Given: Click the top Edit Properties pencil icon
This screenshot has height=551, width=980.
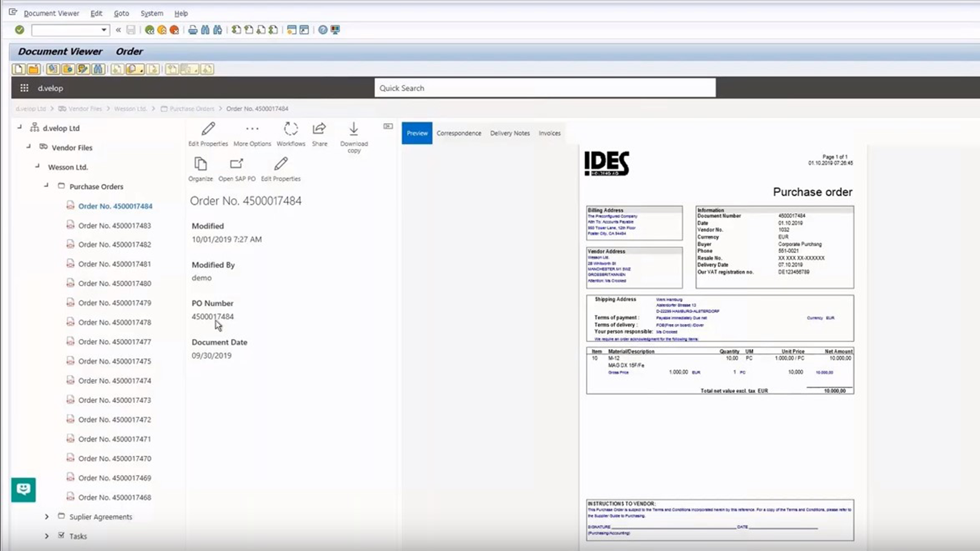Looking at the screenshot, I should [x=208, y=129].
